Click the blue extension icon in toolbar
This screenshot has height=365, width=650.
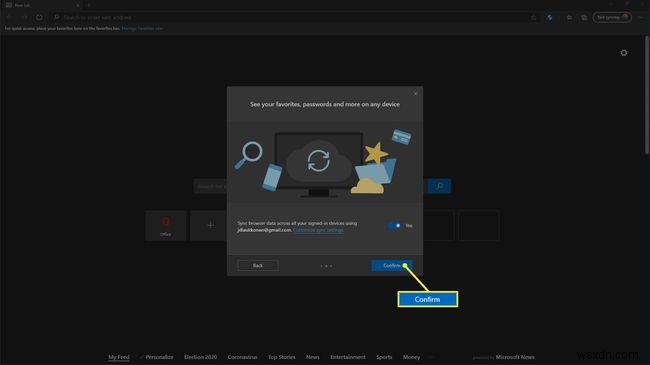[550, 17]
